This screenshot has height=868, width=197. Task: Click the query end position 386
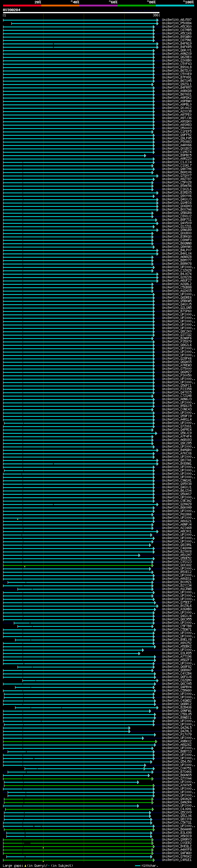pyautogui.click(x=155, y=15)
